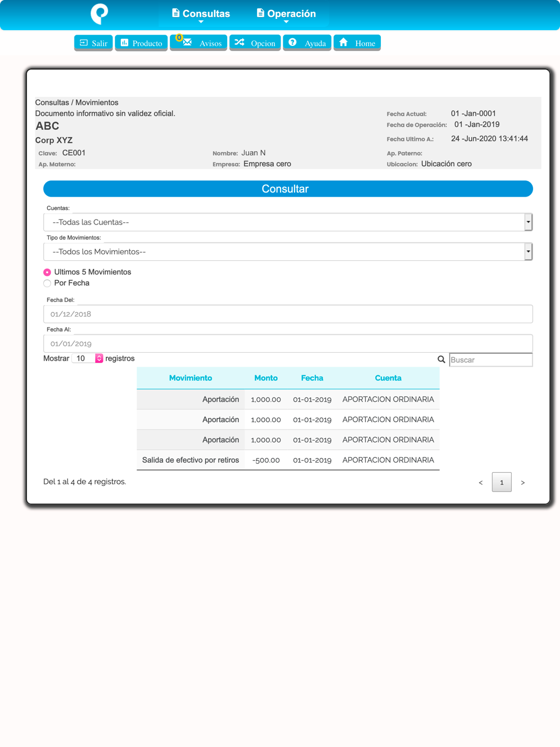Open the Operación menu
The height and width of the screenshot is (747, 560).
(x=286, y=14)
